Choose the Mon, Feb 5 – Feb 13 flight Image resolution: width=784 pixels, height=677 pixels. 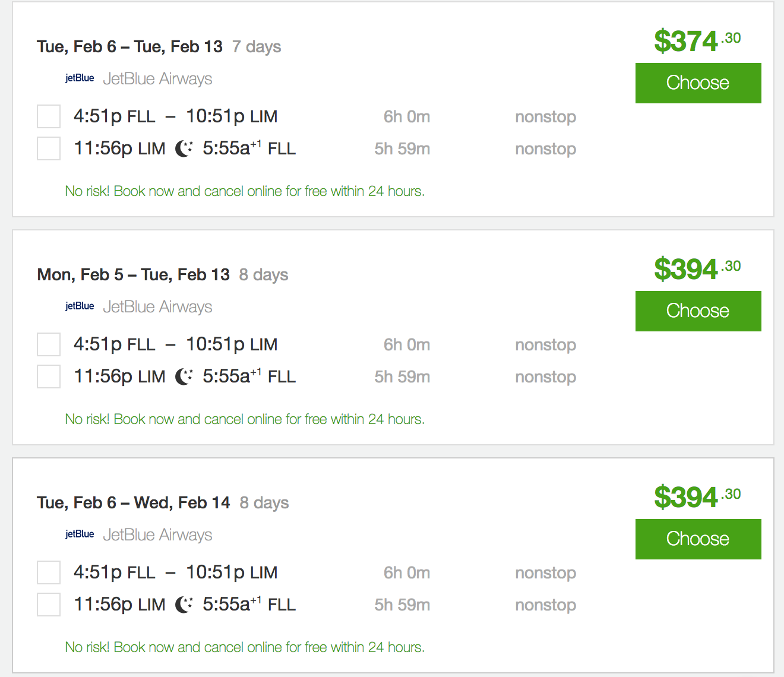[698, 311]
